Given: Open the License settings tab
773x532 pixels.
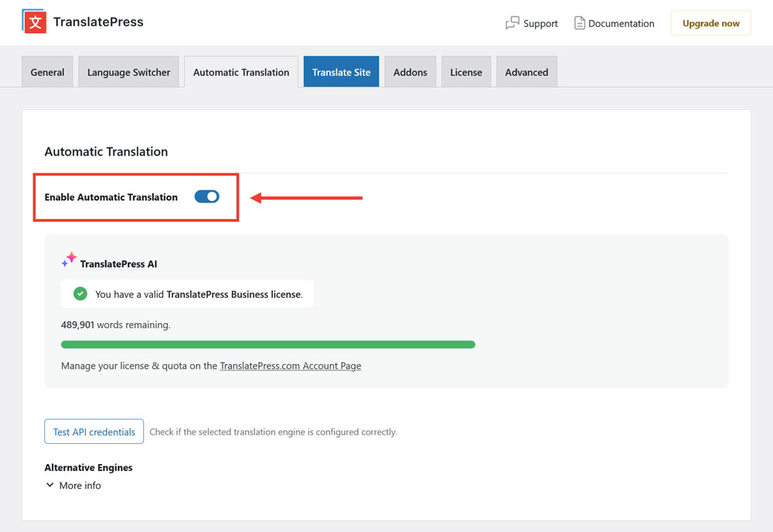Looking at the screenshot, I should coord(466,71).
